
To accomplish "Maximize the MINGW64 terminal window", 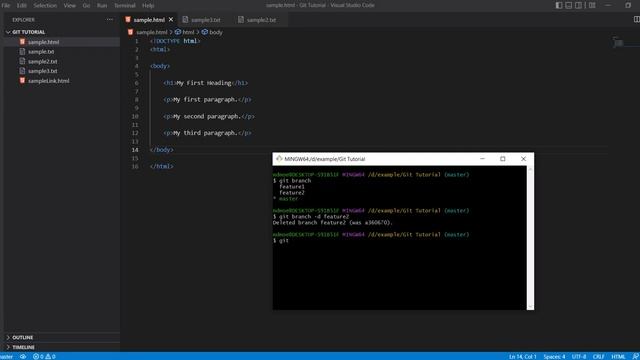I will tap(502, 159).
